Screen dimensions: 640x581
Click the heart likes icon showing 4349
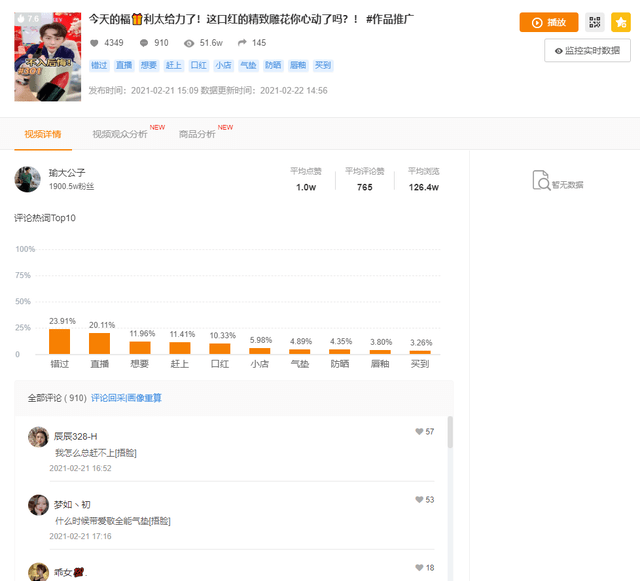click(x=94, y=43)
